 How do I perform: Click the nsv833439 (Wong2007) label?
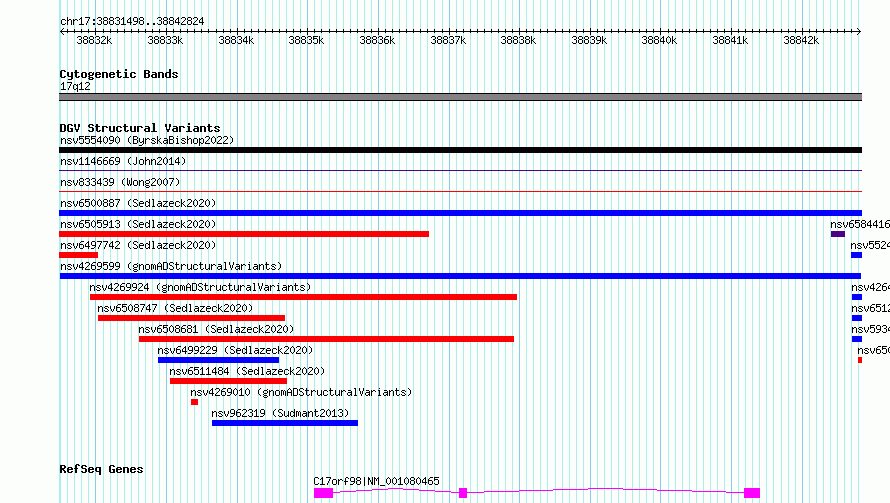pyautogui.click(x=120, y=182)
